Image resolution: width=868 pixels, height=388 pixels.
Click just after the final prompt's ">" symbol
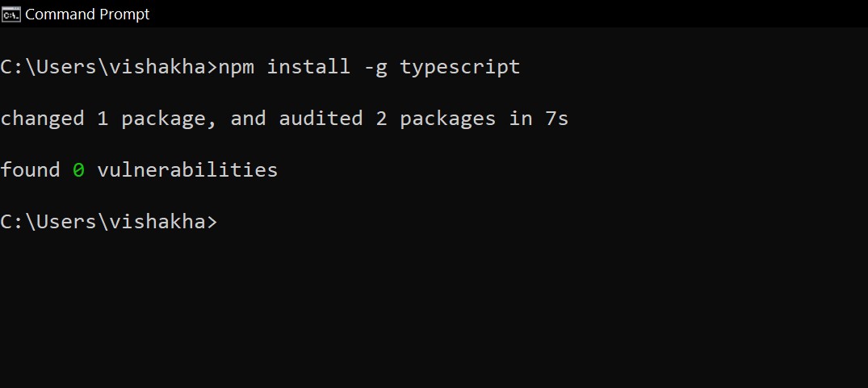(223, 222)
